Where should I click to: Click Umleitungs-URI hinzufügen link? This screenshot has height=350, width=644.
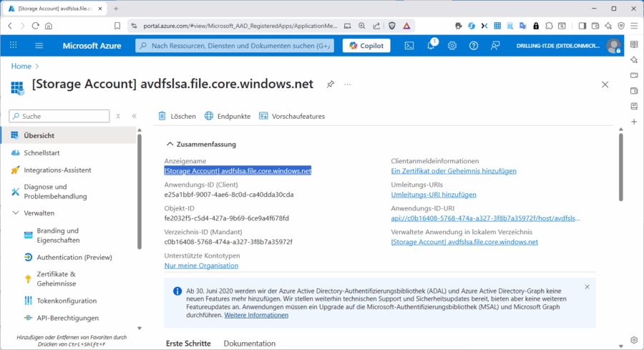434,195
